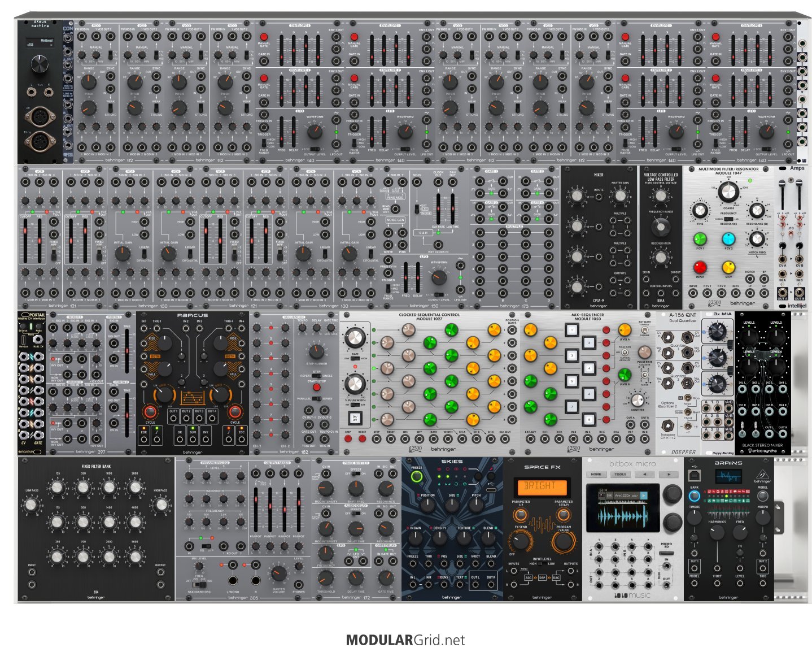Click step button 8 on the Mix-Sequencer 1050
Screen dimensions: 812x652
(590, 419)
